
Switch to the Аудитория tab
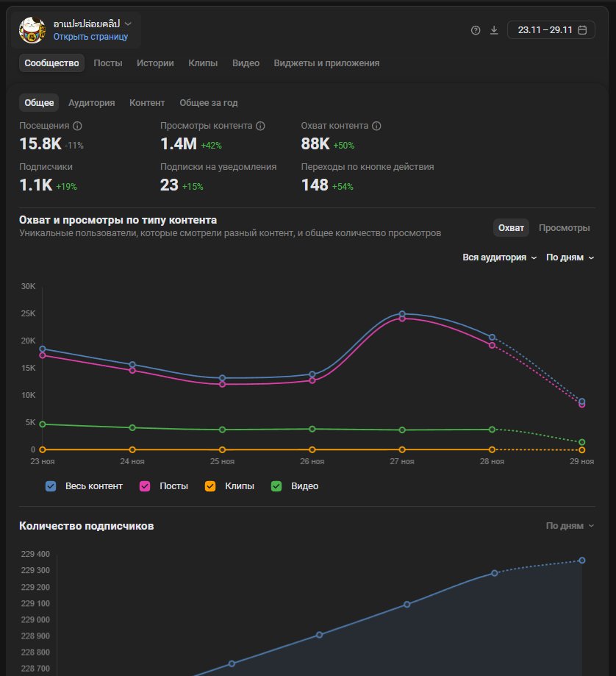coord(91,103)
